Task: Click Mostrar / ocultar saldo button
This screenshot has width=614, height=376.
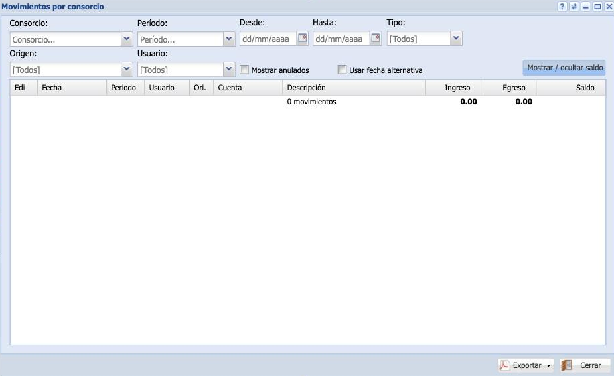Action: point(564,67)
